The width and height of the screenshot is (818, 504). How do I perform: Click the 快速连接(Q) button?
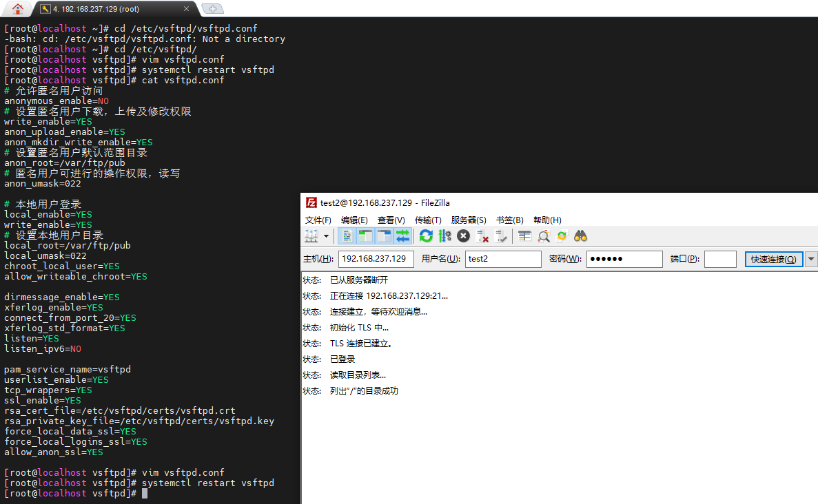click(x=773, y=259)
